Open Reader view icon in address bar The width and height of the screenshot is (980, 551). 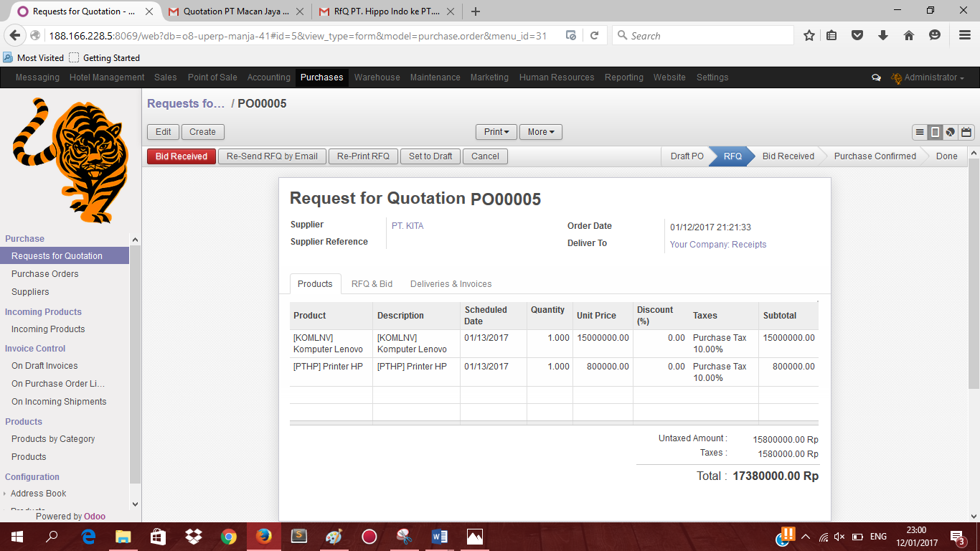point(571,35)
